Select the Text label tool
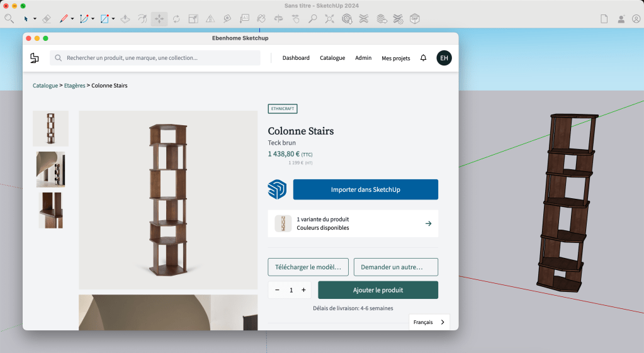Viewport: 644px width, 353px height. click(x=244, y=18)
